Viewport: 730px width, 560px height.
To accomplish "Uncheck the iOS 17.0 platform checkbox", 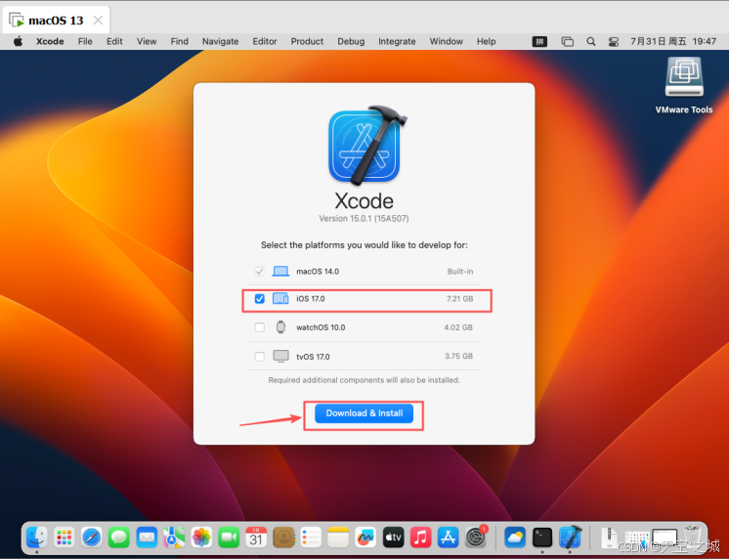I will pos(260,299).
